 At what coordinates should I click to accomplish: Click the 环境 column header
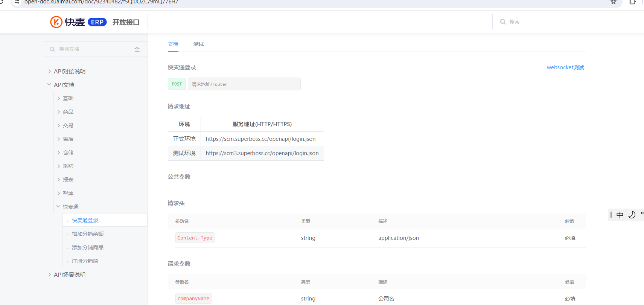point(184,124)
